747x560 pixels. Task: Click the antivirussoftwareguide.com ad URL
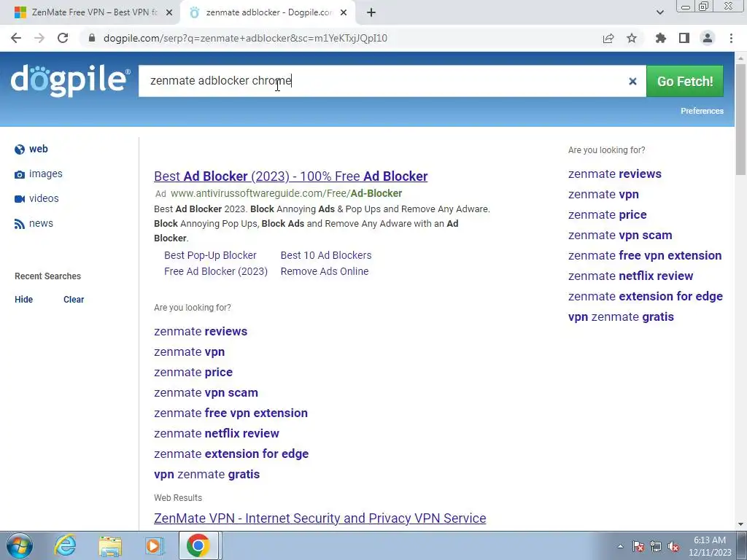tap(286, 193)
